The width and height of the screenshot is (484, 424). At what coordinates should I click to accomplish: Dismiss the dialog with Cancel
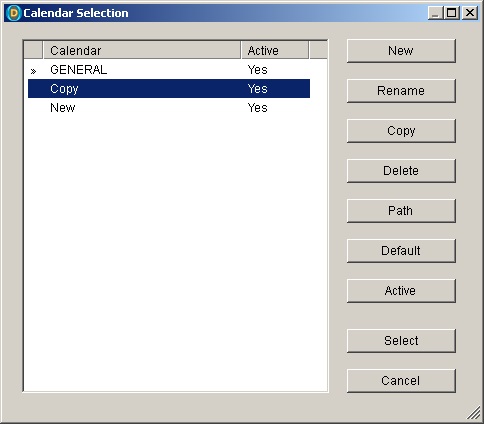pos(401,381)
